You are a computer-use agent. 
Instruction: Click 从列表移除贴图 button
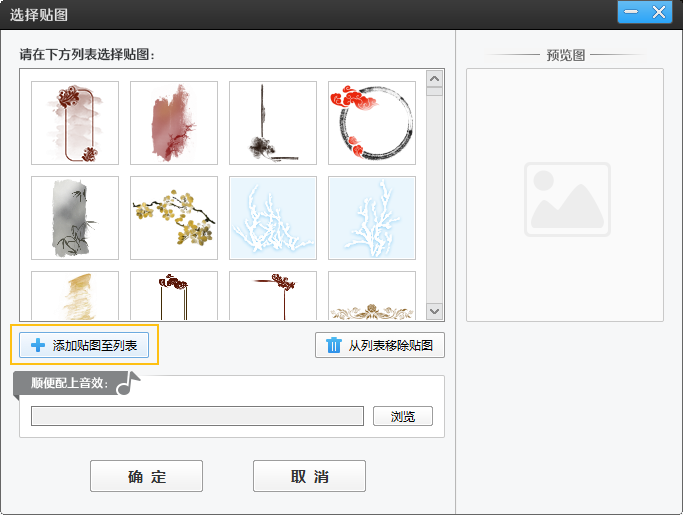point(380,345)
